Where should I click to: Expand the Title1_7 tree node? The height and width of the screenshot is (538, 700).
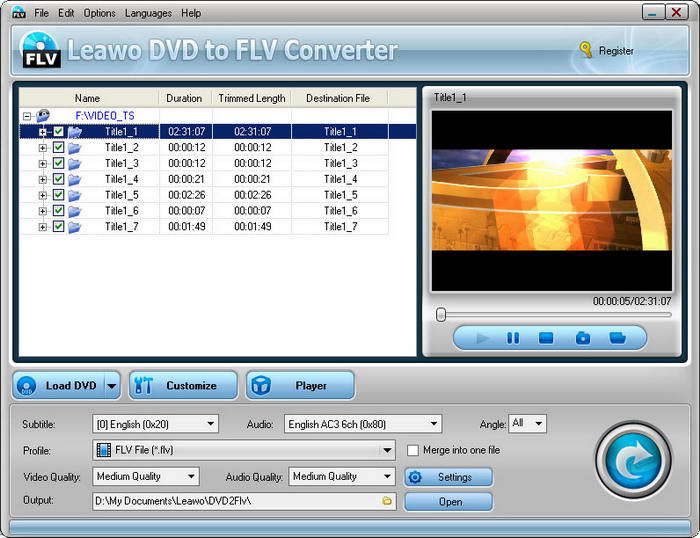tap(43, 227)
